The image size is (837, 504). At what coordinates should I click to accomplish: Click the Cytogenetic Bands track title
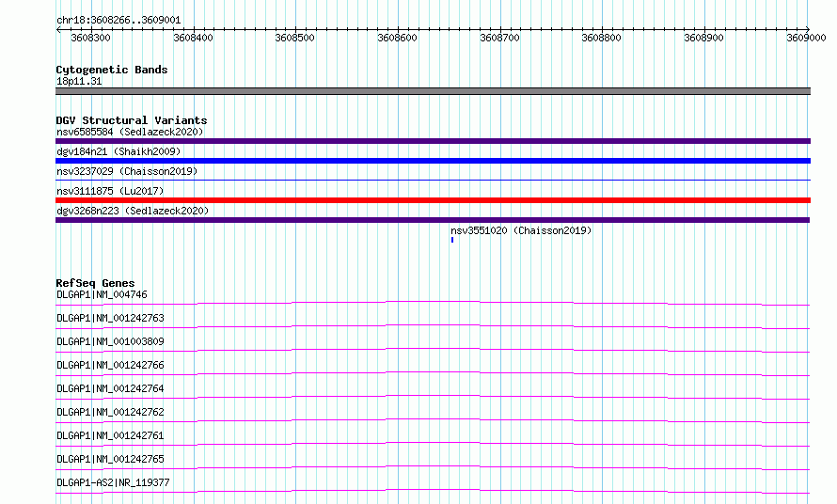point(112,70)
